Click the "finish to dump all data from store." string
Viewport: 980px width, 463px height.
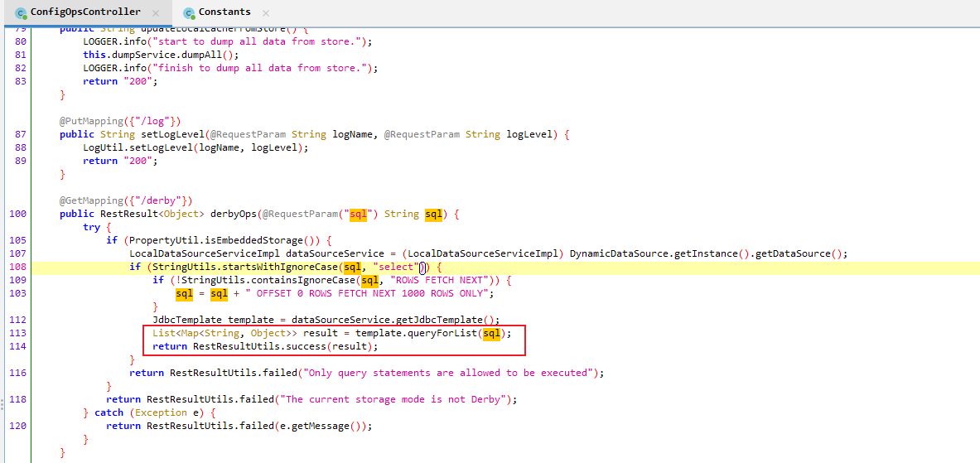260,68
